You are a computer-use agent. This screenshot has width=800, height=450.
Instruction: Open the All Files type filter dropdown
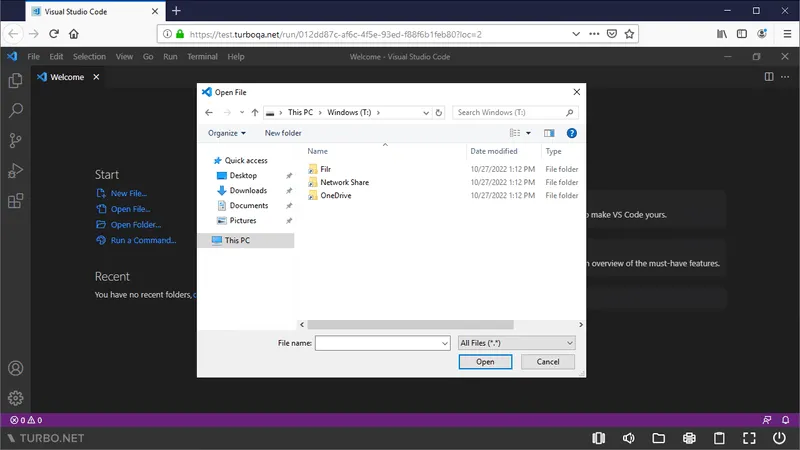tap(516, 343)
